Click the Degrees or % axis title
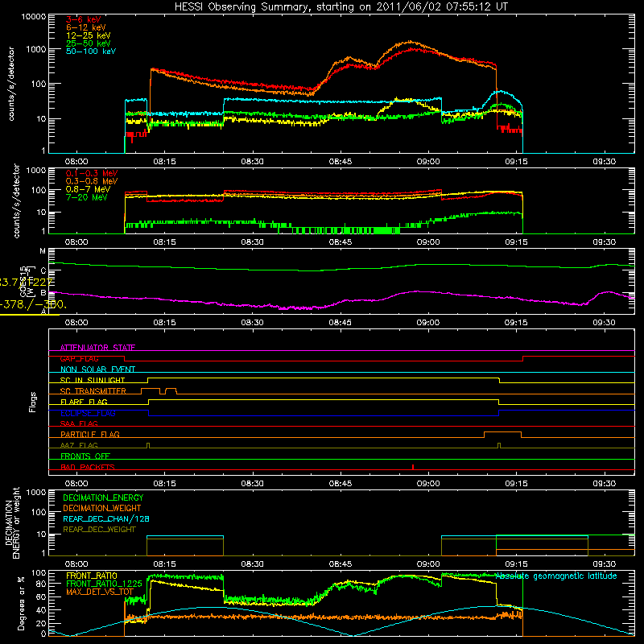The width and height of the screenshot is (644, 644). coord(21,602)
